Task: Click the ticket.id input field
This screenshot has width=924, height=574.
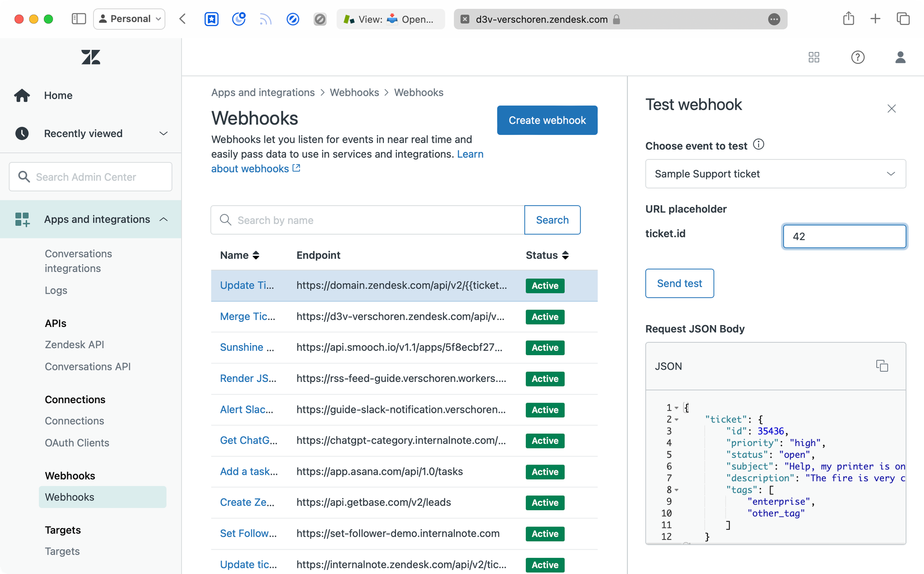Action: (844, 236)
